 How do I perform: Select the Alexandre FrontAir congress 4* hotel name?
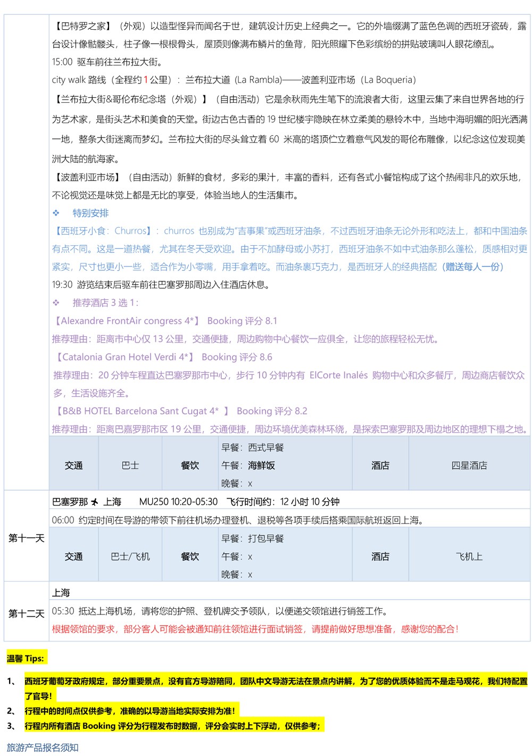tap(127, 321)
